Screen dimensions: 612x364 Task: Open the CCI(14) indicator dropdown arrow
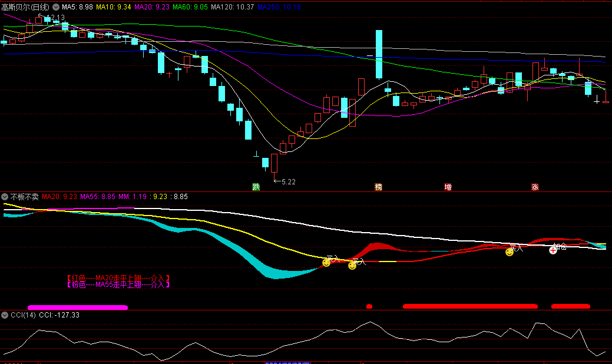[x=5, y=315]
